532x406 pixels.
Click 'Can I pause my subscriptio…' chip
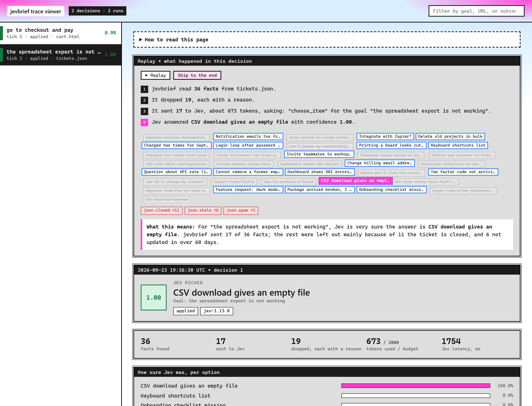(320, 147)
